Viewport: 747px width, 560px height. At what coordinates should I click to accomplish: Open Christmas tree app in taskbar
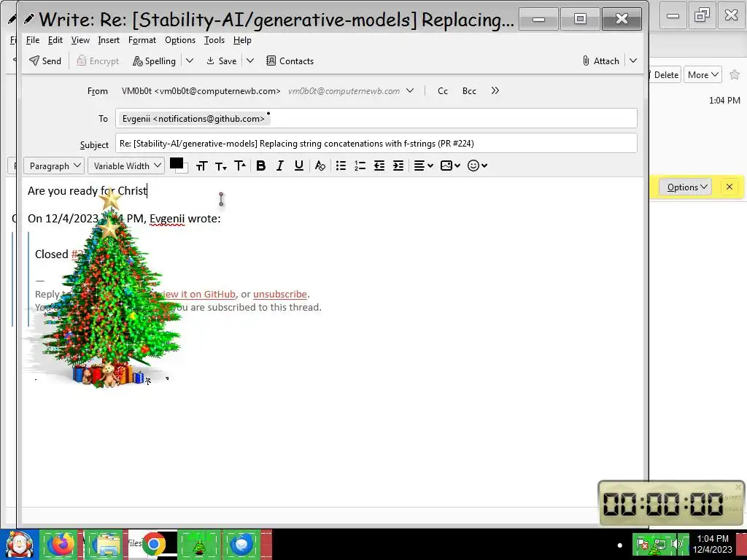click(x=199, y=545)
